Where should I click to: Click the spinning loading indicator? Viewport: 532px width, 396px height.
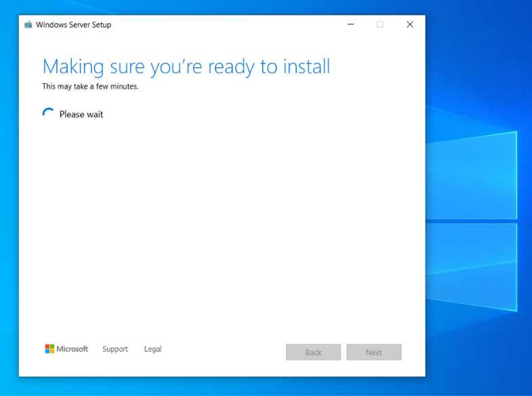click(x=48, y=114)
